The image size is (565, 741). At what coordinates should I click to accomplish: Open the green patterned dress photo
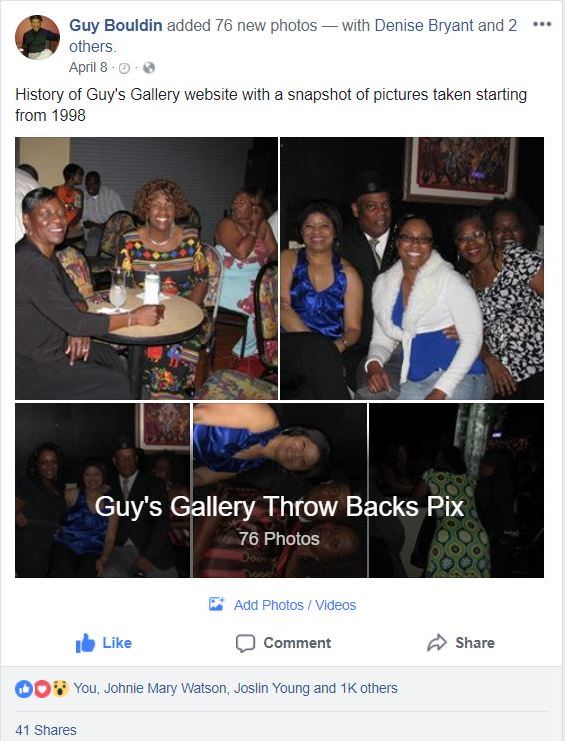pos(456,490)
